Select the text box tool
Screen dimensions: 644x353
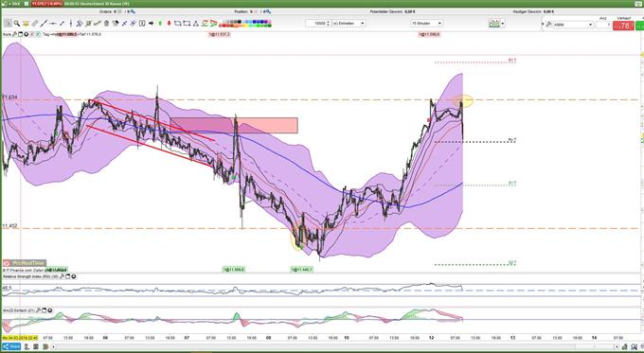click(x=142, y=24)
